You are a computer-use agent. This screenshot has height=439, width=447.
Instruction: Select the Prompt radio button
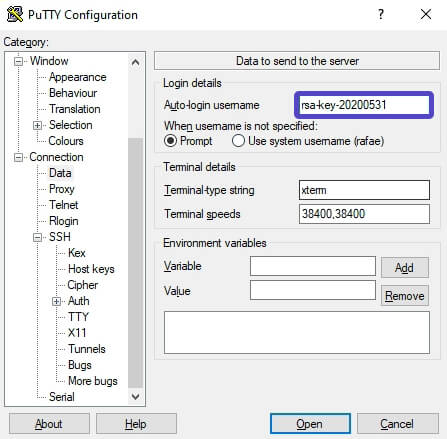click(x=170, y=141)
